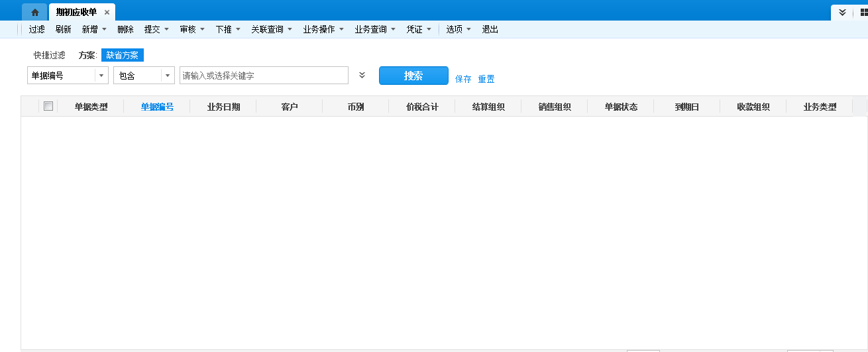Click the 重置 link

click(x=486, y=79)
